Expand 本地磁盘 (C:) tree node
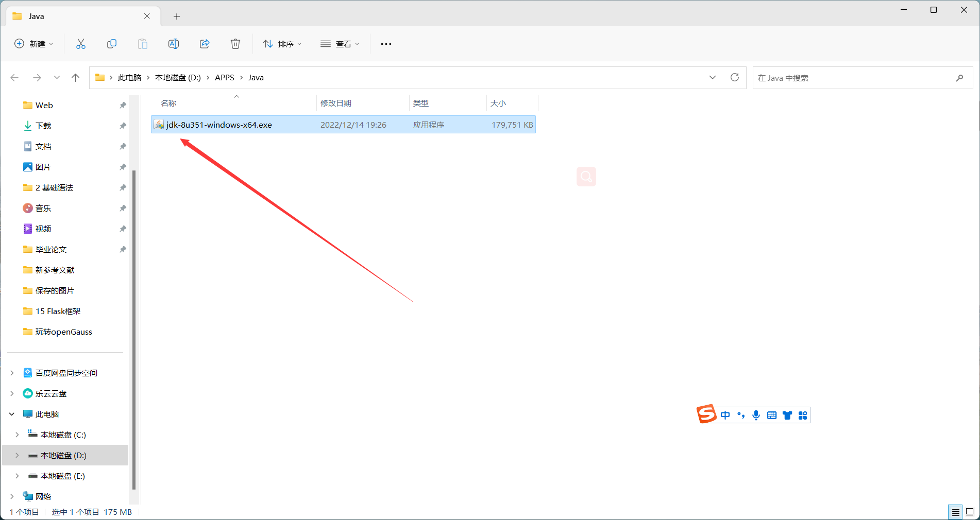Screen dimensions: 980x520 tap(17, 435)
